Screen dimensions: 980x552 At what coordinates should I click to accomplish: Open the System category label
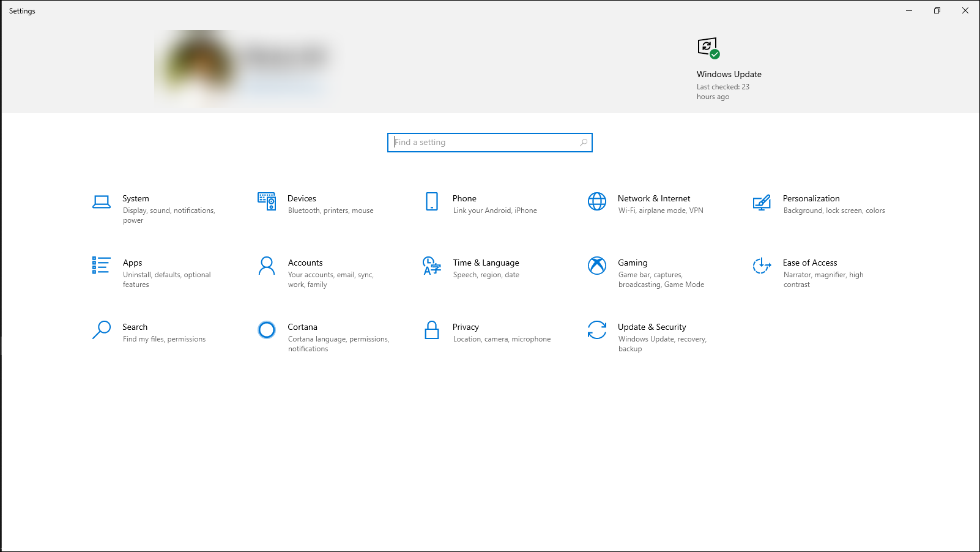click(136, 198)
